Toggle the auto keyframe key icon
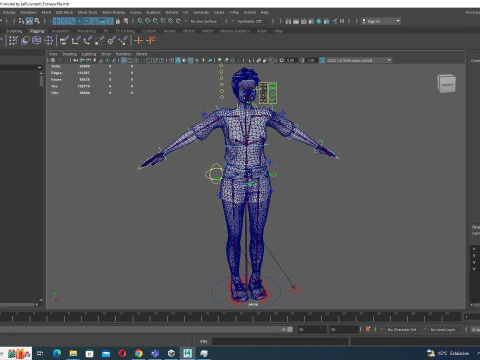Image resolution: width=480 pixels, height=360 pixels. click(x=368, y=329)
